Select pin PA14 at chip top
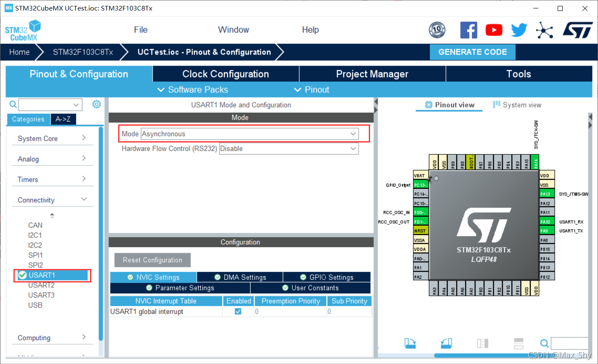This screenshot has width=598, height=364. tap(535, 162)
